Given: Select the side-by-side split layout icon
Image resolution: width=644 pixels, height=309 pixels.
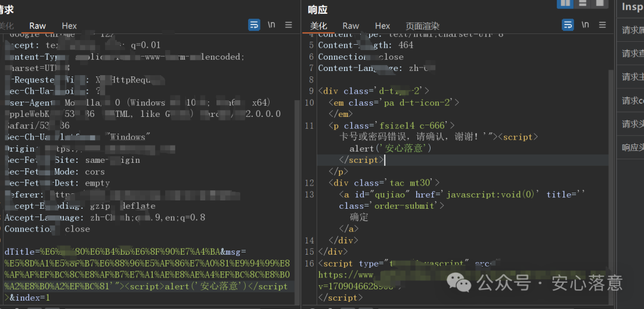Looking at the screenshot, I should 565,2.
